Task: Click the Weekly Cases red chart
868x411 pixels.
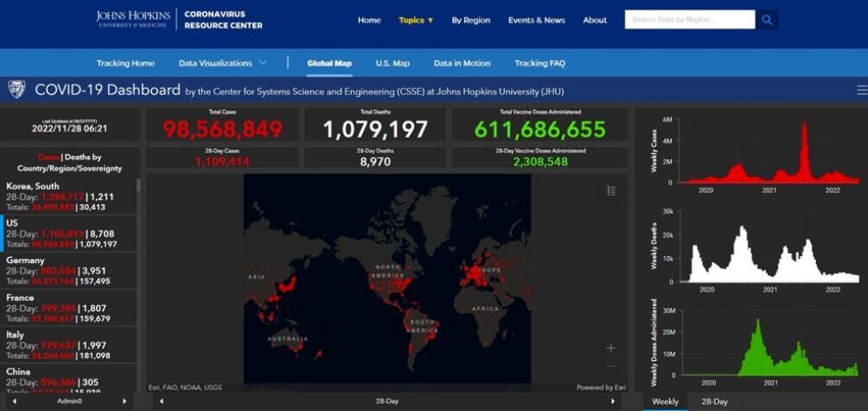Action: click(x=767, y=152)
